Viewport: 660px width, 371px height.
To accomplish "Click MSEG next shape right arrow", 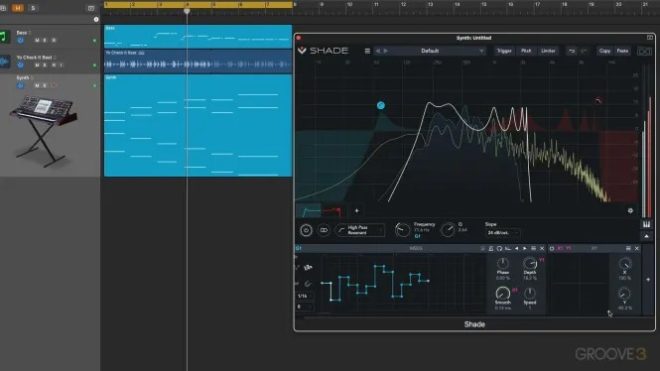I will pos(524,249).
